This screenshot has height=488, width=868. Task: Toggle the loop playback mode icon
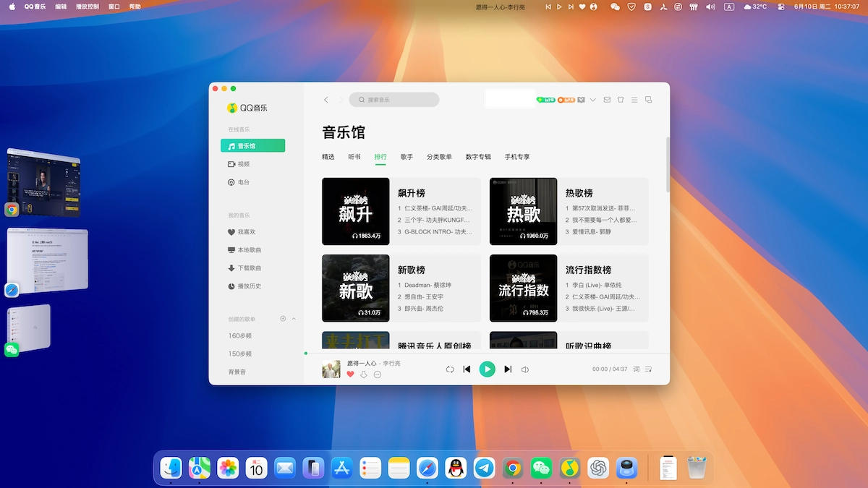pos(449,369)
